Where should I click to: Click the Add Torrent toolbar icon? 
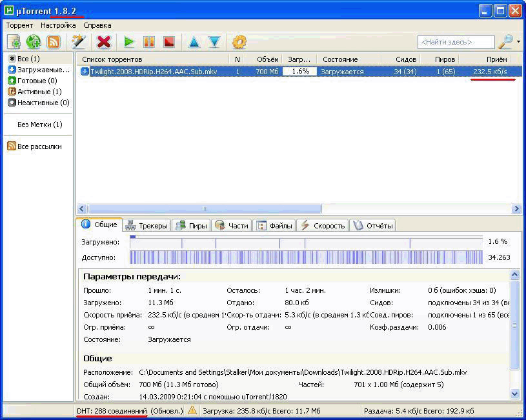(x=14, y=43)
